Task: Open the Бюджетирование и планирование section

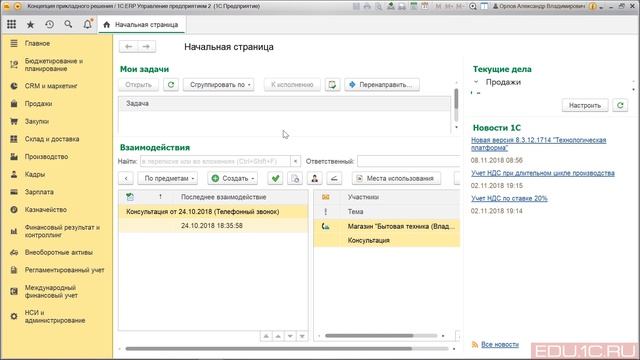Action: click(53, 64)
